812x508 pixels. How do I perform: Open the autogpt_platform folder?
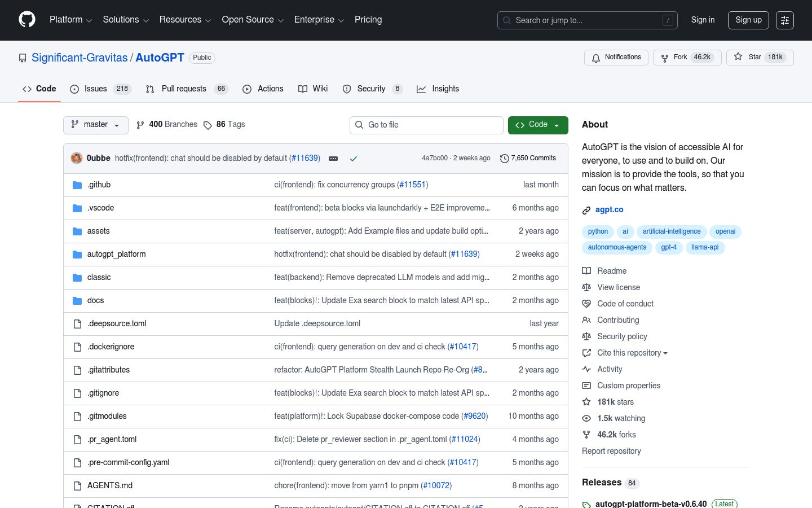coord(116,255)
